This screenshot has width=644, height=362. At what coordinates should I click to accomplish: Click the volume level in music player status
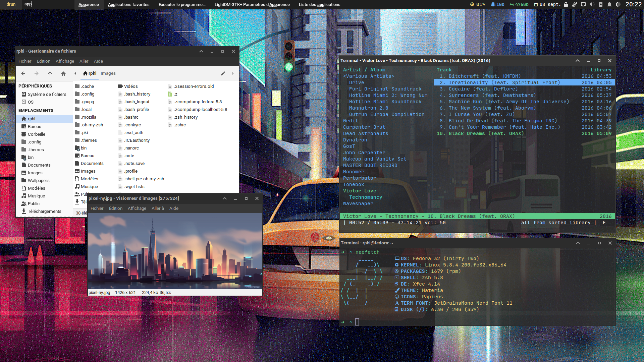[435, 223]
